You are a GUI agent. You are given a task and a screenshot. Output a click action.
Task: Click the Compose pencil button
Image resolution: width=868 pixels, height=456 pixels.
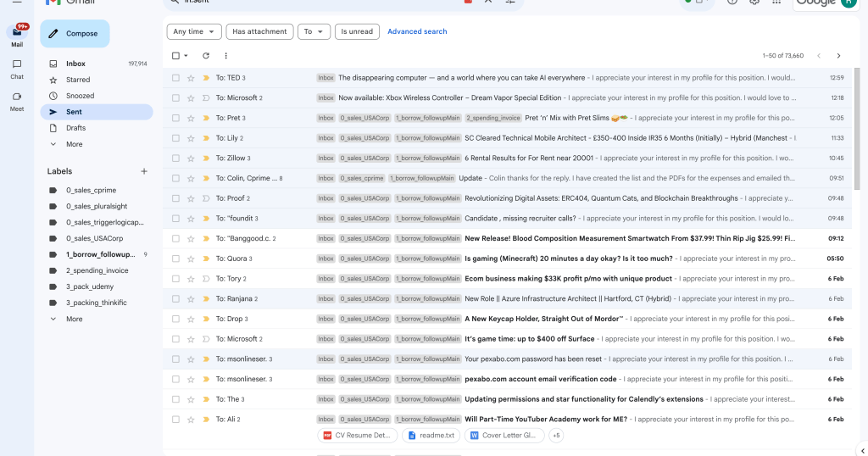click(x=75, y=34)
